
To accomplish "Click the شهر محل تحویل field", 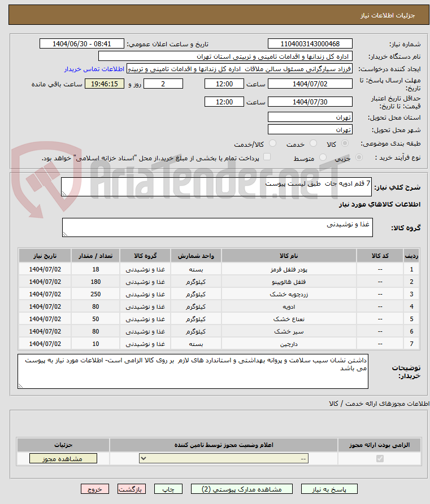I will point(310,130).
